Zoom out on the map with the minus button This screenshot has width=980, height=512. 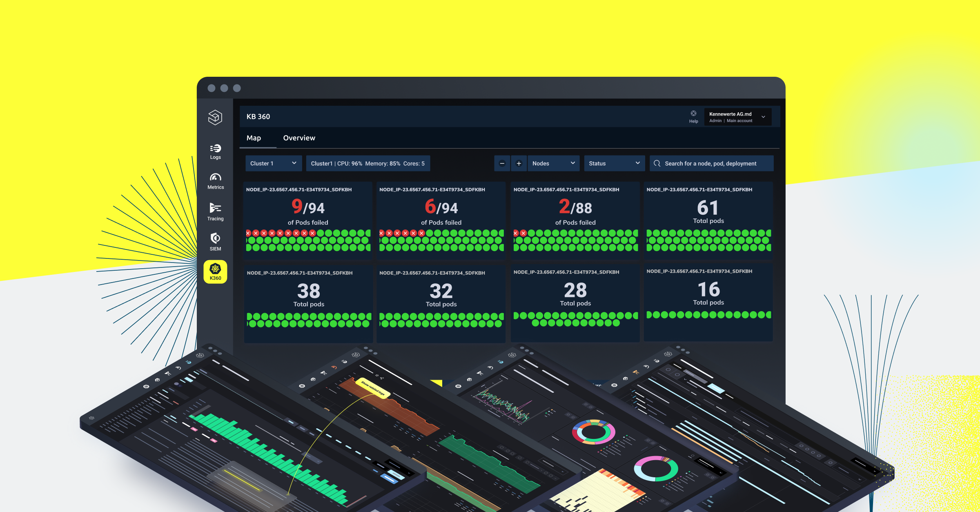tap(501, 163)
